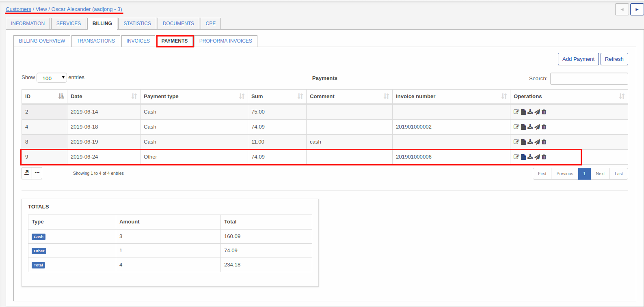Send payment ID 9 by email
The height and width of the screenshot is (307, 644).
pos(537,157)
